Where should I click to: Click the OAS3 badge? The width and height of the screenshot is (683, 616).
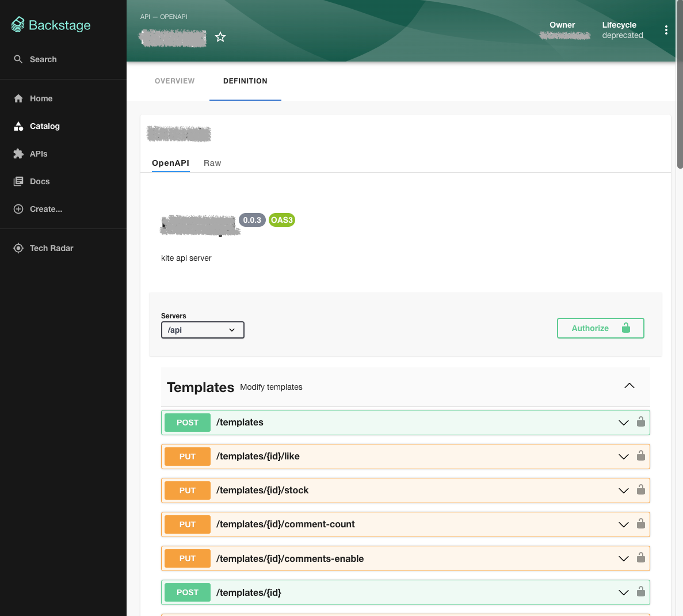point(282,220)
